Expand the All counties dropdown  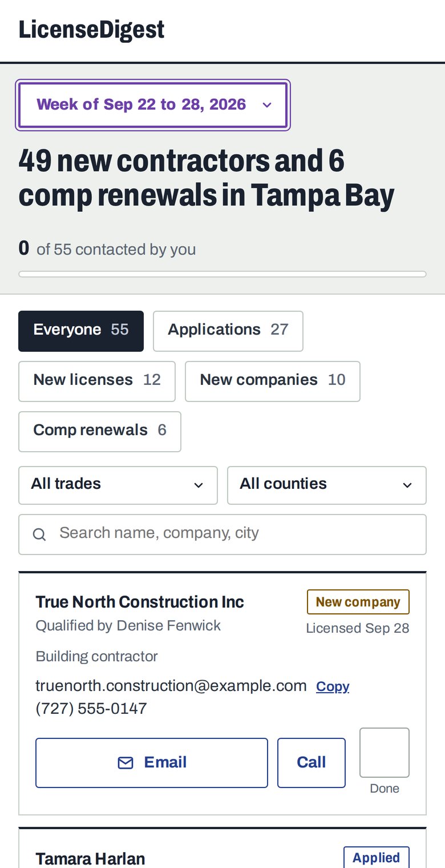(x=327, y=485)
